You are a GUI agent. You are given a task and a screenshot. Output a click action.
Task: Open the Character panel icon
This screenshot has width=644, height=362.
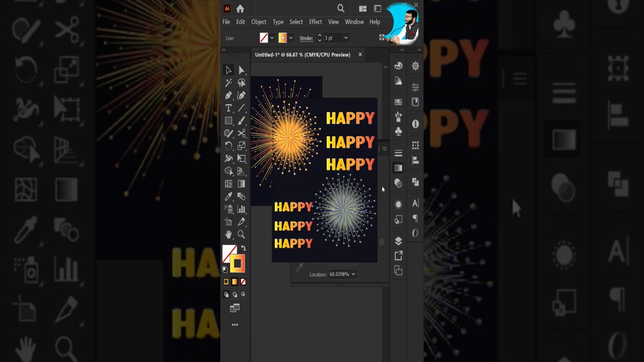[415, 203]
